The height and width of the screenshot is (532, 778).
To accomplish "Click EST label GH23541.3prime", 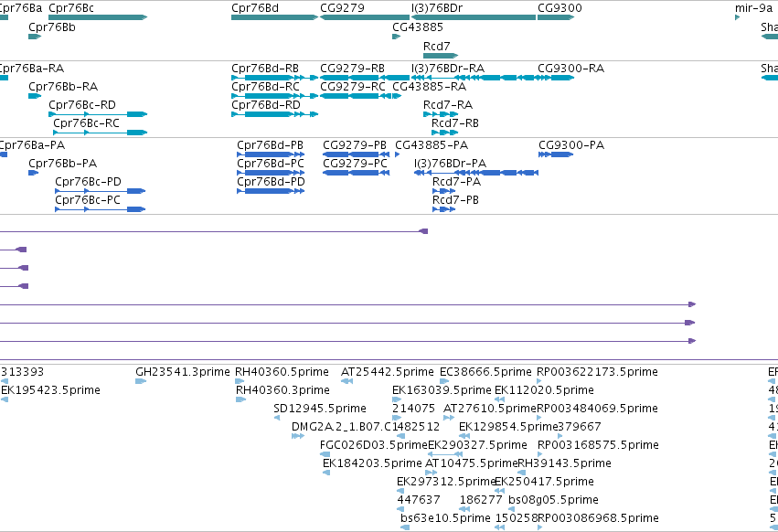I will pyautogui.click(x=183, y=372).
